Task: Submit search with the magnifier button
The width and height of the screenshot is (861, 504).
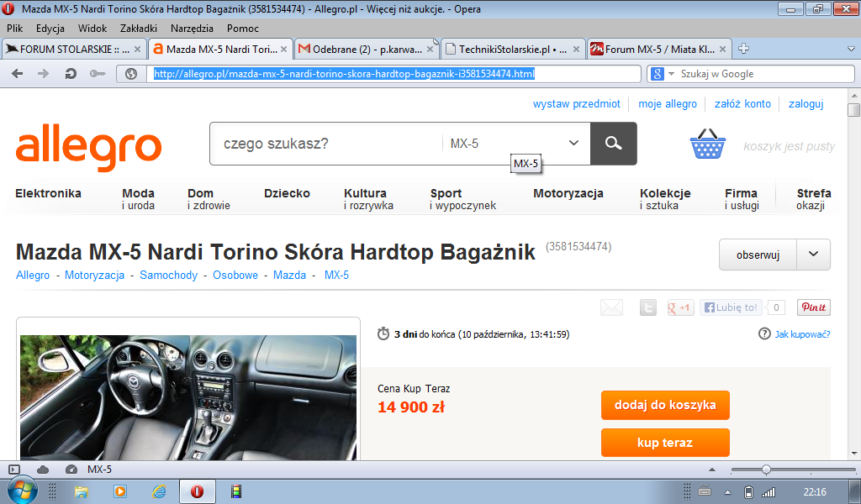Action: (x=613, y=144)
